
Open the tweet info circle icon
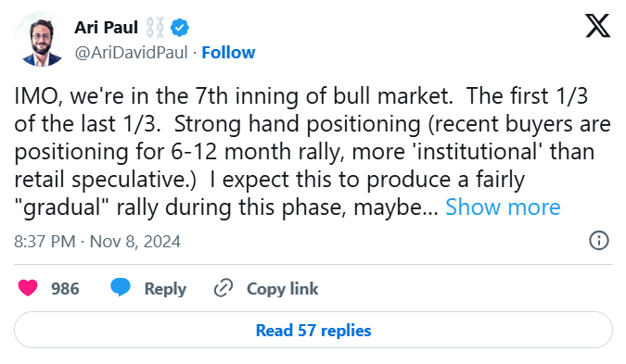(x=599, y=241)
